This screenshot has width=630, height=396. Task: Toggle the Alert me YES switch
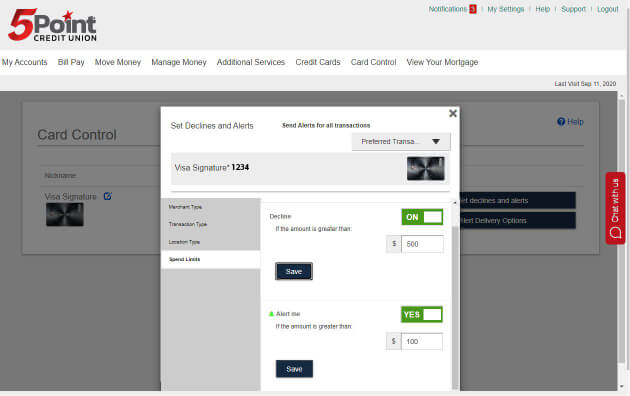click(x=422, y=314)
